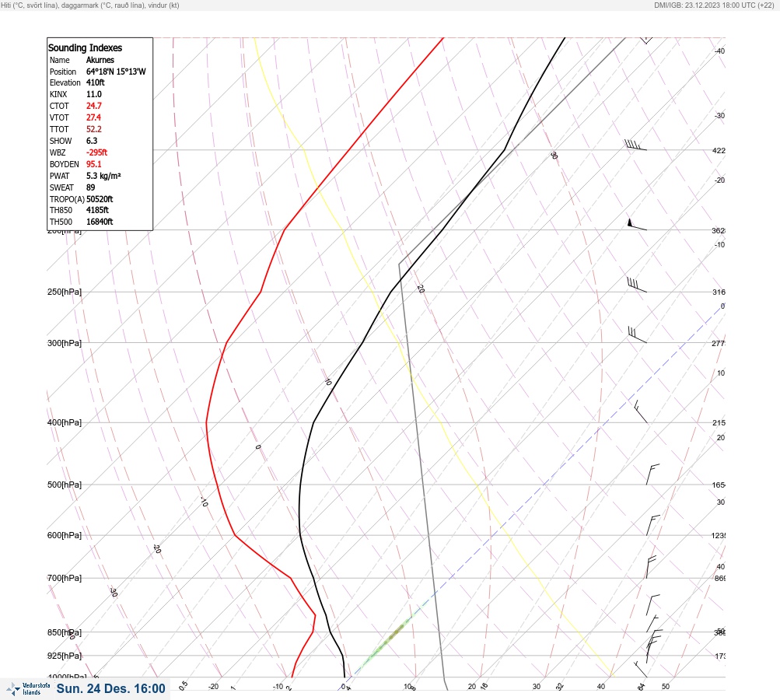Click the header legend text 'Hiti (°C, svört lína)...'
Image resolution: width=780 pixels, height=700 pixels.
(90, 5)
